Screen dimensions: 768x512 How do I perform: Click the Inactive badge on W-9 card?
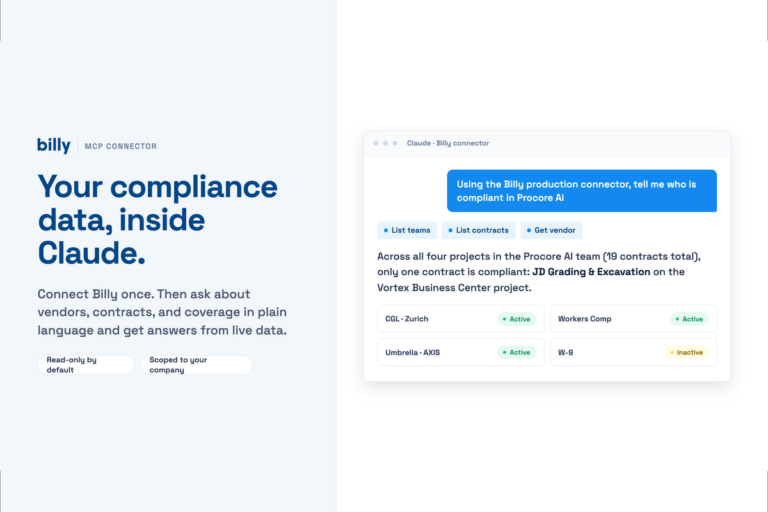pyautogui.click(x=687, y=352)
